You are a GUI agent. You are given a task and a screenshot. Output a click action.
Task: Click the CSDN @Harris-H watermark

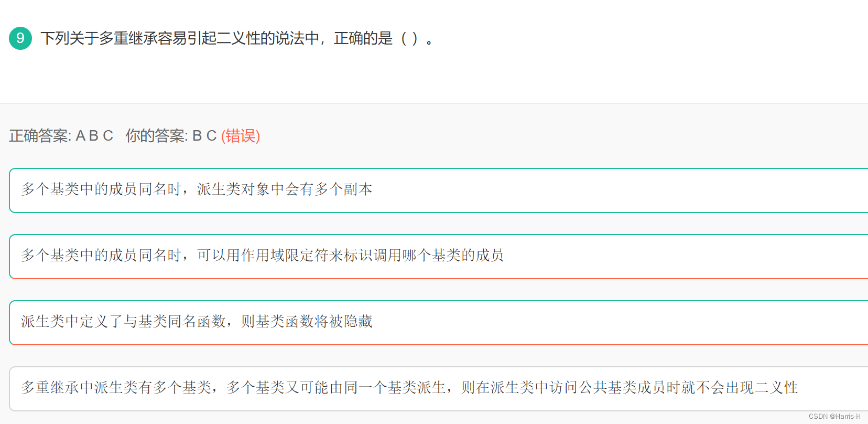click(834, 416)
